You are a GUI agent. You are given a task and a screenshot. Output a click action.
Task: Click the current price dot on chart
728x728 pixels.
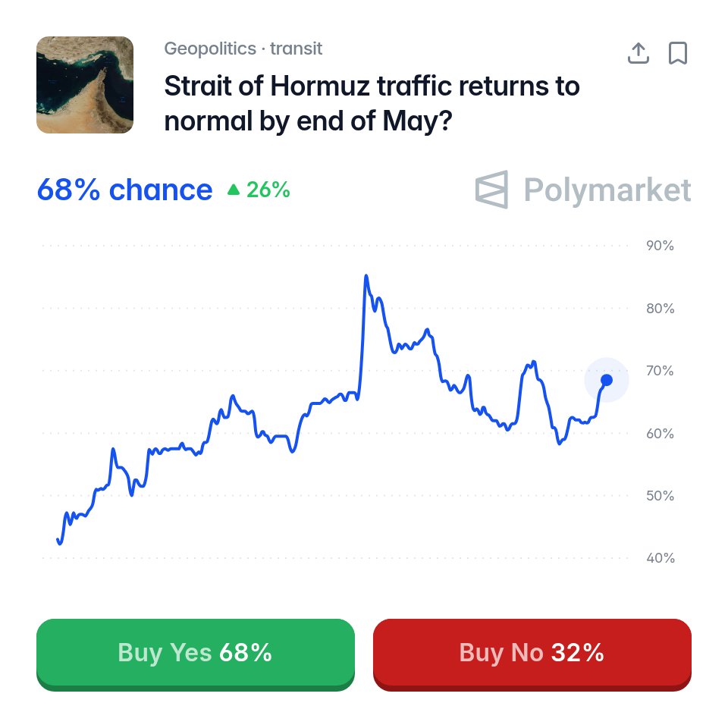click(607, 380)
